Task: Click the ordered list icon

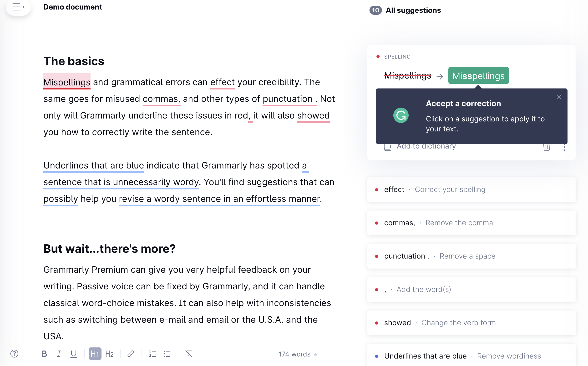Action: click(x=152, y=353)
